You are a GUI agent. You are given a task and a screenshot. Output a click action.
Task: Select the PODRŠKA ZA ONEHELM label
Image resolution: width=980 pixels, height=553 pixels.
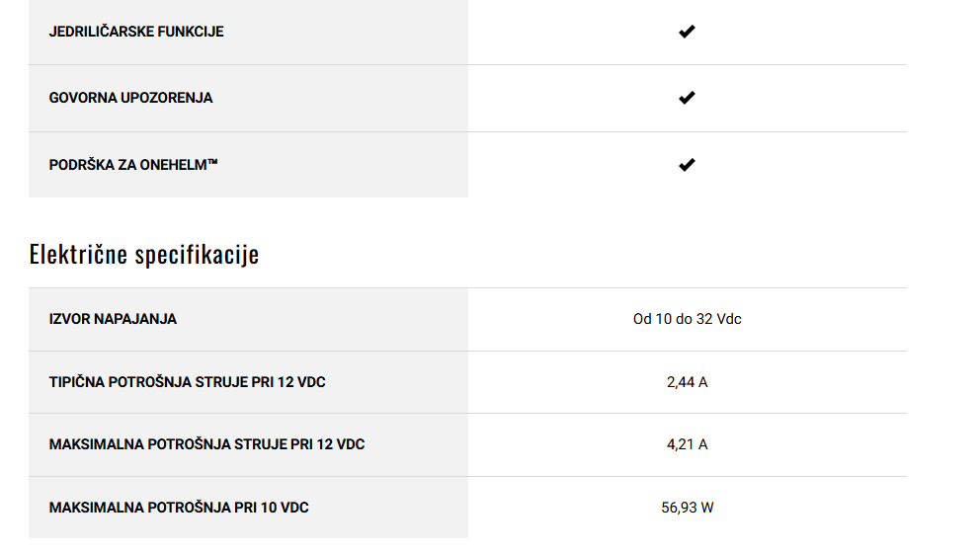pyautogui.click(x=133, y=165)
